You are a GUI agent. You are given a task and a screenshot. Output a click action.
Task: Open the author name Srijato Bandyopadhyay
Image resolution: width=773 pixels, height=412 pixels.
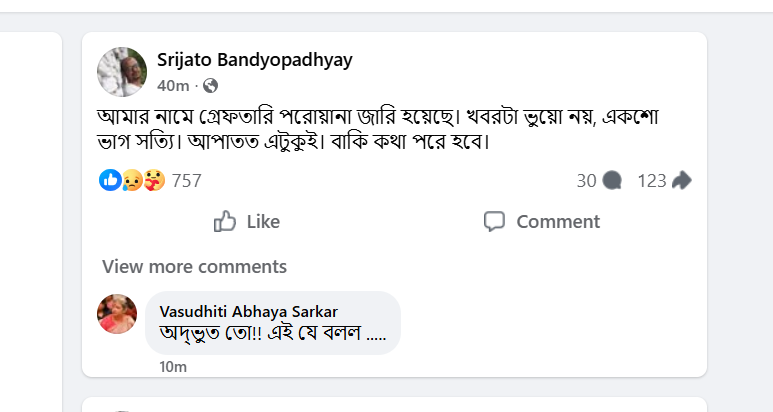pos(255,59)
